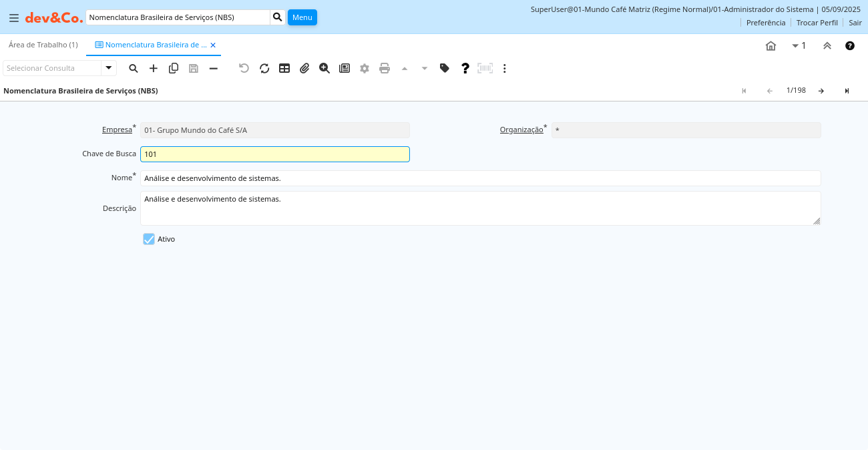Viewport: 868px width, 450px height.
Task: Click the Zoom Across magnifier icon
Action: click(x=324, y=68)
